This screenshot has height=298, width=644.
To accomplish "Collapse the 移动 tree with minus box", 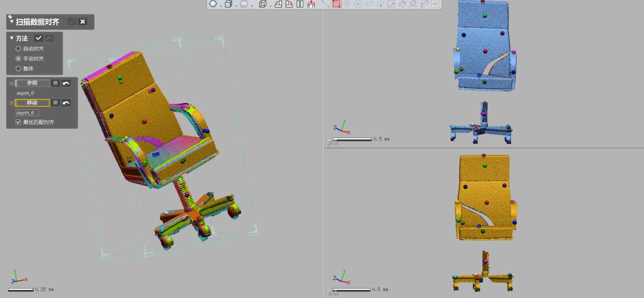I will (x=12, y=103).
